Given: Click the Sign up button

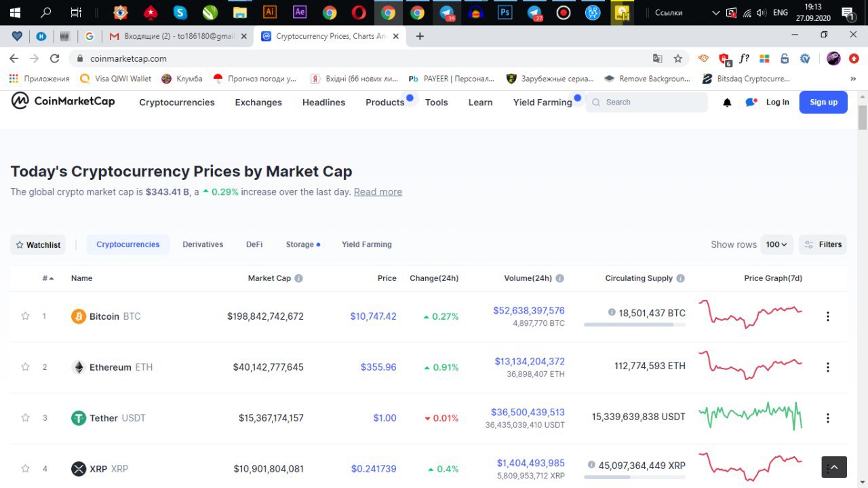Looking at the screenshot, I should [823, 102].
